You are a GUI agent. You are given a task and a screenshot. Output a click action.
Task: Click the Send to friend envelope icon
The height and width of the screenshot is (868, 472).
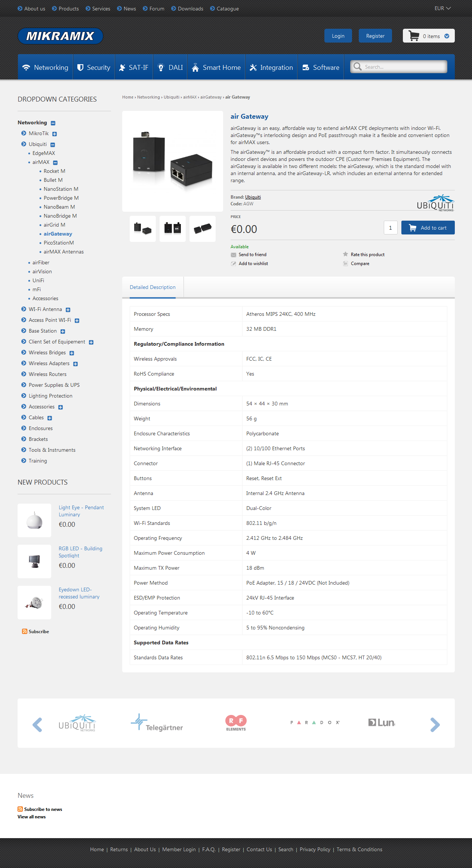[234, 255]
